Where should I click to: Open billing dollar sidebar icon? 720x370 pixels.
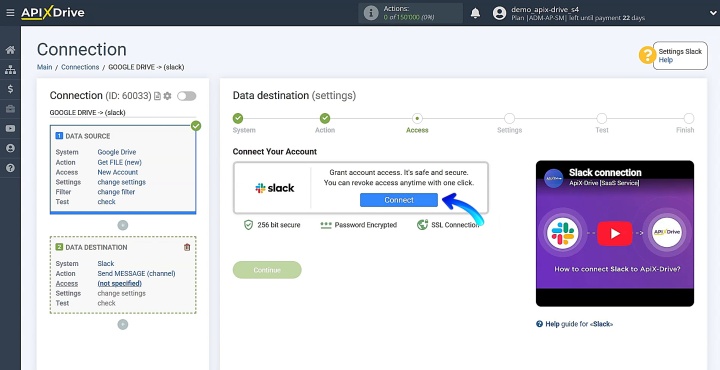point(10,89)
